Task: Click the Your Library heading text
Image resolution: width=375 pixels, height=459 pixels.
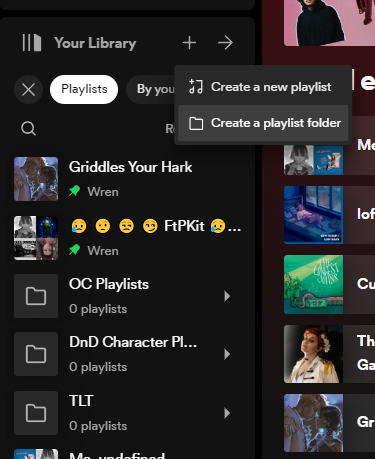Action: 95,43
